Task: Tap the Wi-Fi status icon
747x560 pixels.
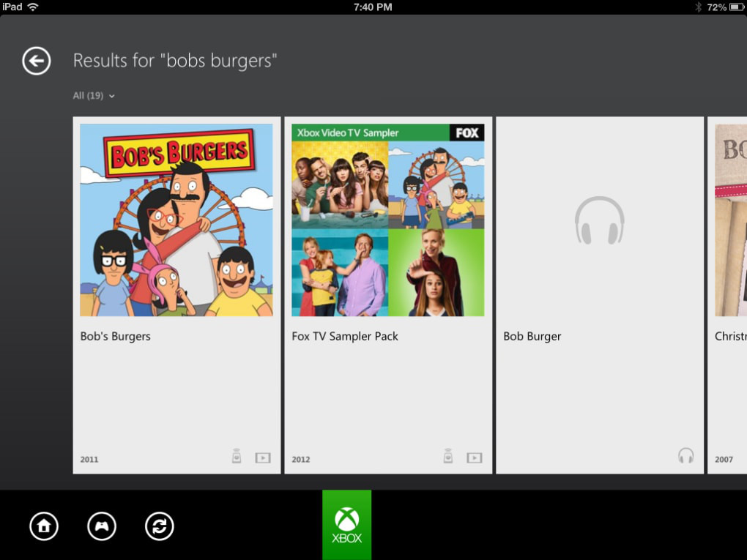Action: 33,7
